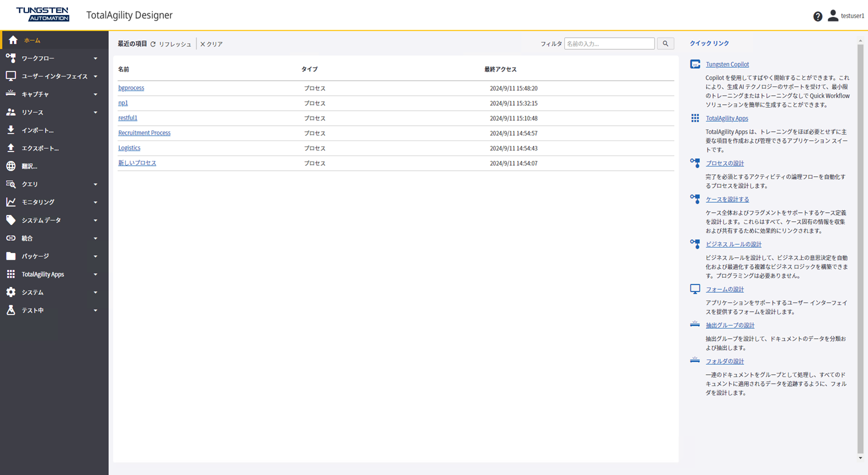
Task: Click the help question mark icon
Action: point(817,17)
